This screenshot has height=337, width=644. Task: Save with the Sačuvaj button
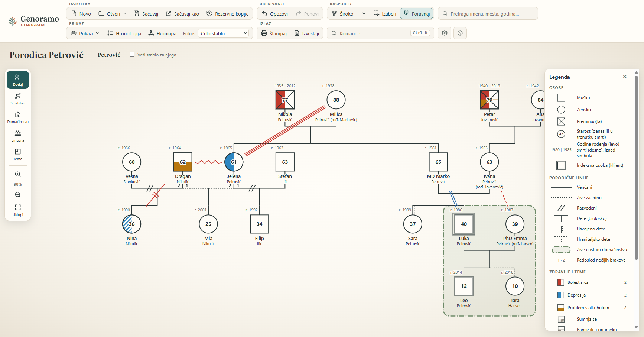146,14
